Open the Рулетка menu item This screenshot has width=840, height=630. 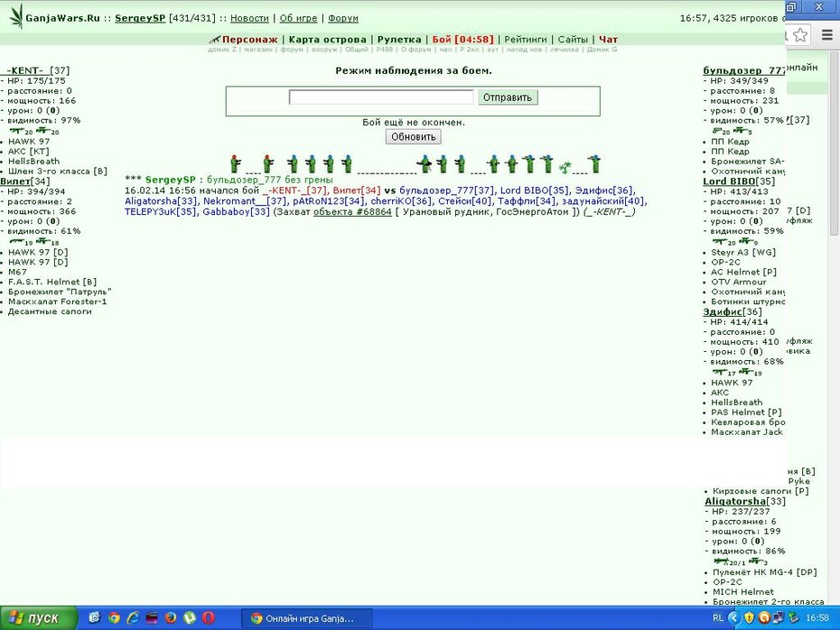click(x=399, y=39)
